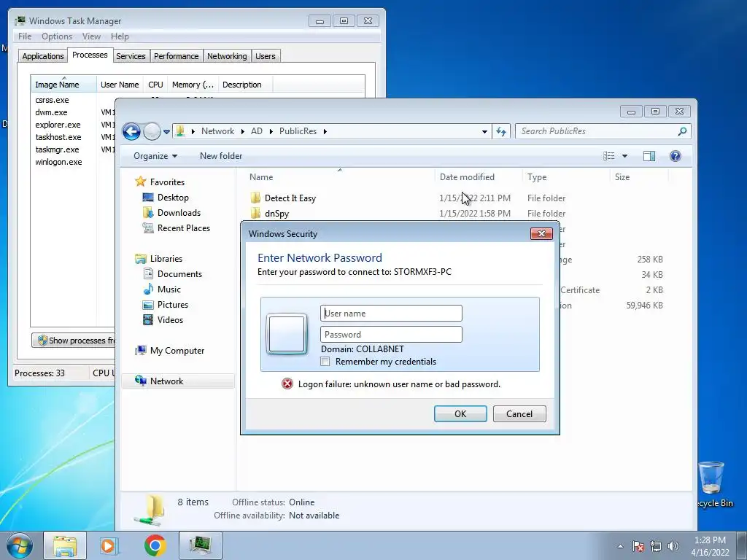Viewport: 747px width, 560px height.
Task: Switch to Applications tab in Task Manager
Action: pos(43,56)
